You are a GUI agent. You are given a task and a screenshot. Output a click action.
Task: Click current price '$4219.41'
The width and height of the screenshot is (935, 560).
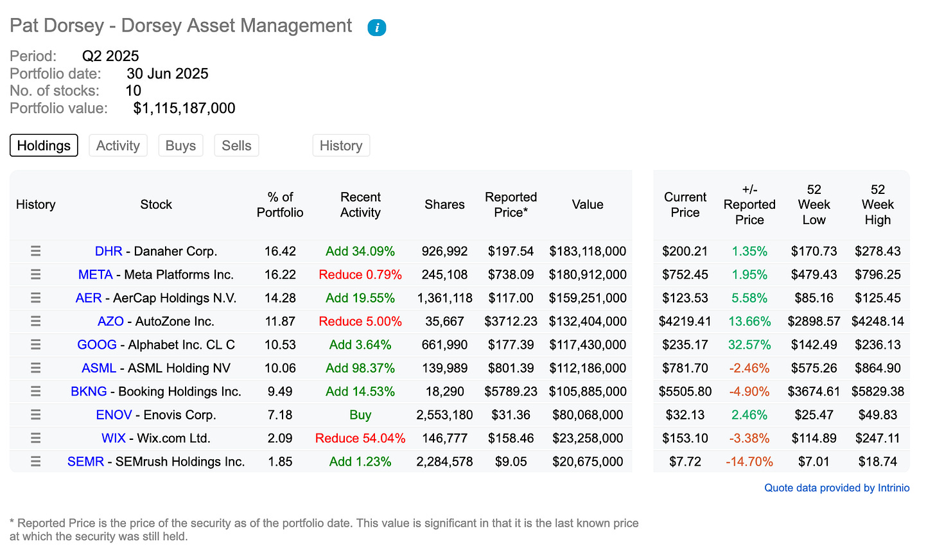[x=685, y=321]
